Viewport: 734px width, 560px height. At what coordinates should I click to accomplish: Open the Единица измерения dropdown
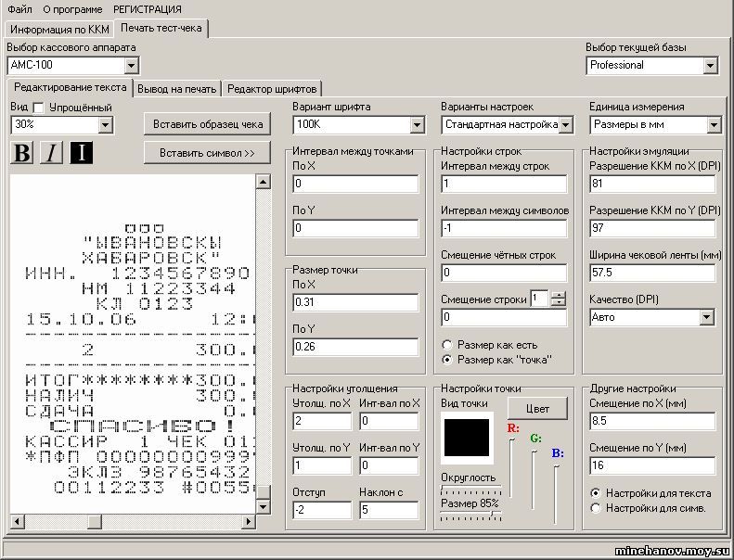[714, 125]
